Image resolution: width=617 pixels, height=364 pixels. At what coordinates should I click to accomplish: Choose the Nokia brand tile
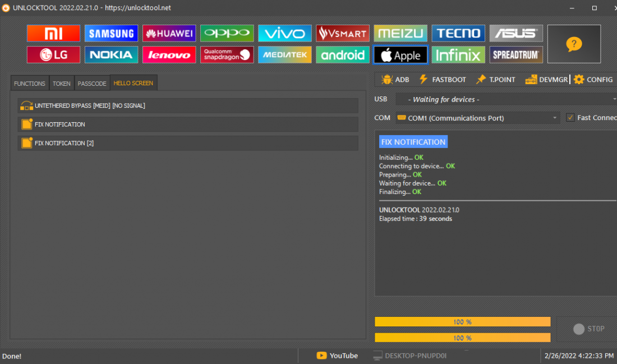tap(112, 55)
